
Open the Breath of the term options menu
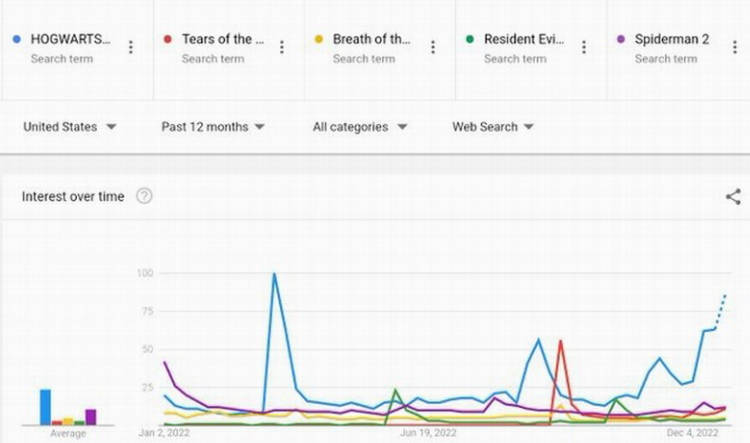[x=433, y=47]
